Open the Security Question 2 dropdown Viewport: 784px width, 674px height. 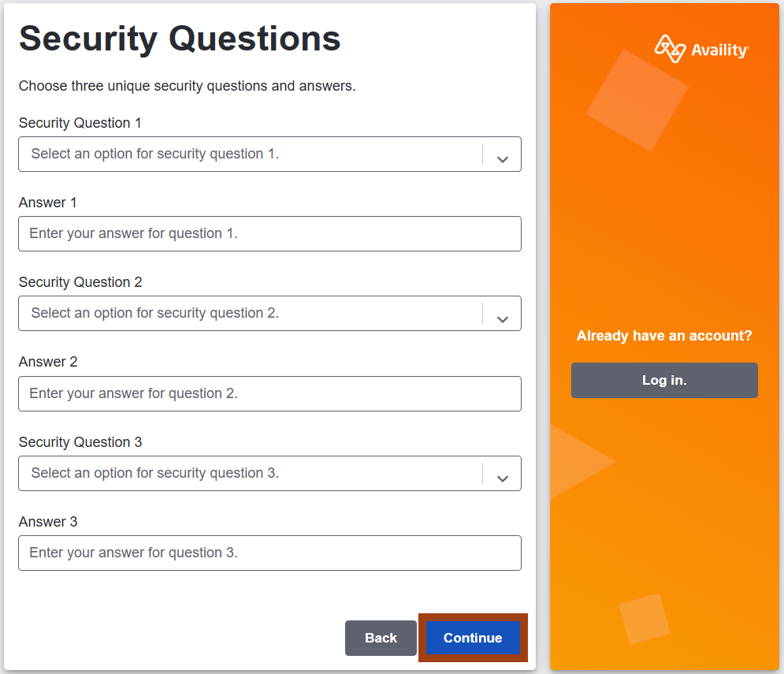[269, 313]
